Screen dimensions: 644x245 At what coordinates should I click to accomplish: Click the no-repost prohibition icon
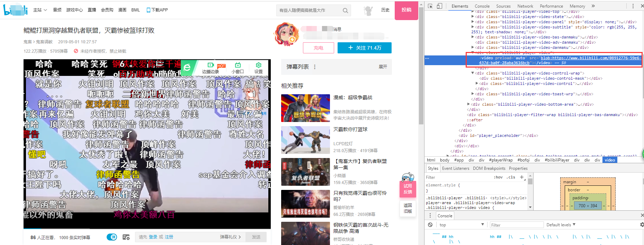(x=76, y=51)
